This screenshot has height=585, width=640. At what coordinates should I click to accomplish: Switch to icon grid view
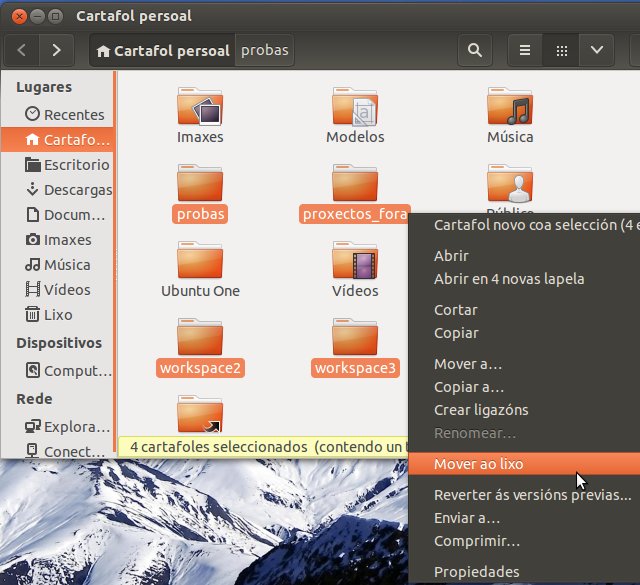pyautogui.click(x=561, y=50)
